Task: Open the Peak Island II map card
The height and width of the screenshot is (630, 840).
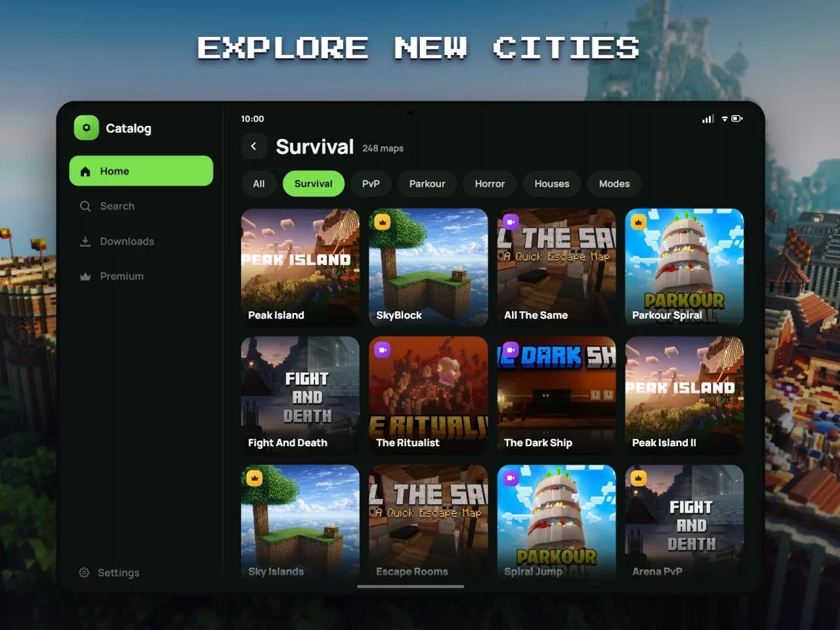Action: (684, 395)
